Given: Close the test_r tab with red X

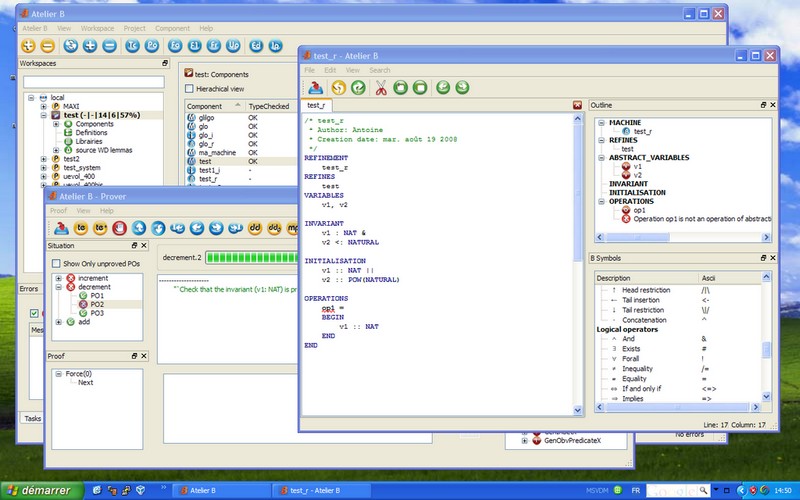Looking at the screenshot, I should pos(577,105).
